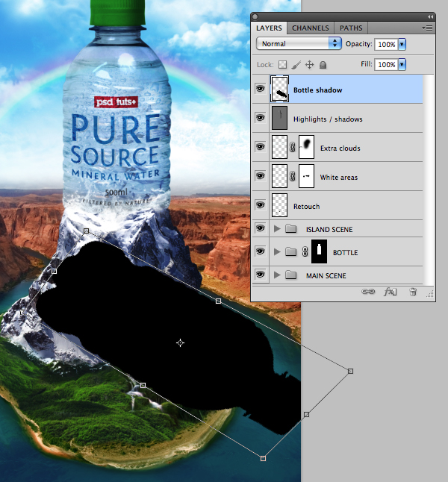This screenshot has width=448, height=482.
Task: Select the MAIN SCENE group name
Action: tap(326, 276)
